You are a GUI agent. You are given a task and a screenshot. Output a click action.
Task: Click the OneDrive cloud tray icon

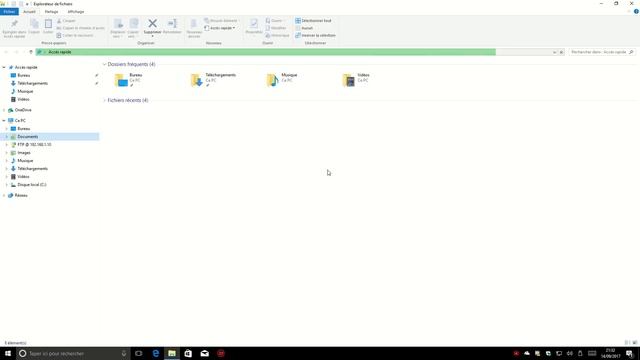(x=527, y=353)
